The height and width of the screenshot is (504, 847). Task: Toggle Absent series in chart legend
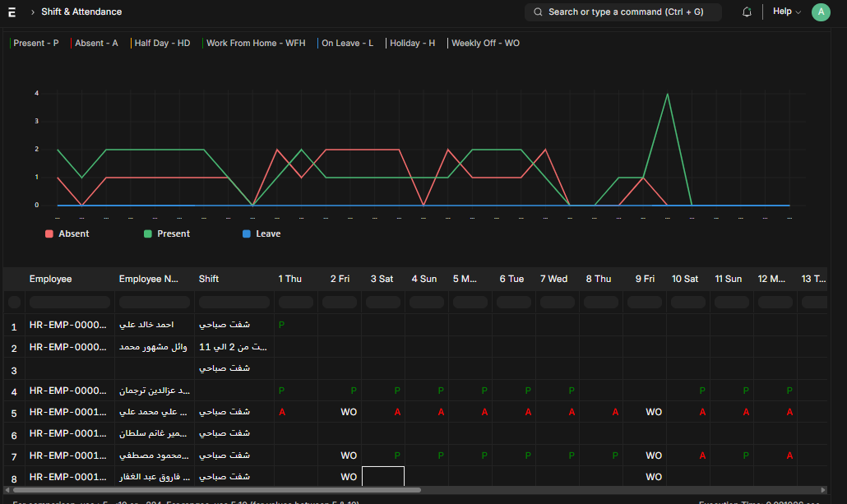pyautogui.click(x=67, y=234)
